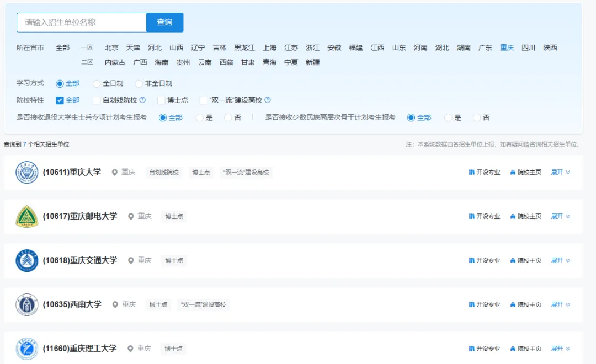Open 开设专业 for 西南大学
Screen dimensions: 596x364
(485, 304)
